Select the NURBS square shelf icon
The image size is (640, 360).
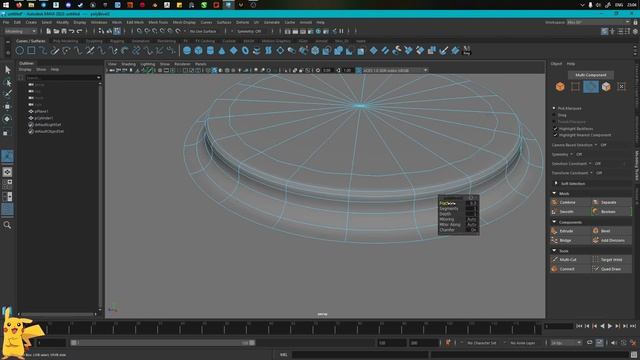31,51
